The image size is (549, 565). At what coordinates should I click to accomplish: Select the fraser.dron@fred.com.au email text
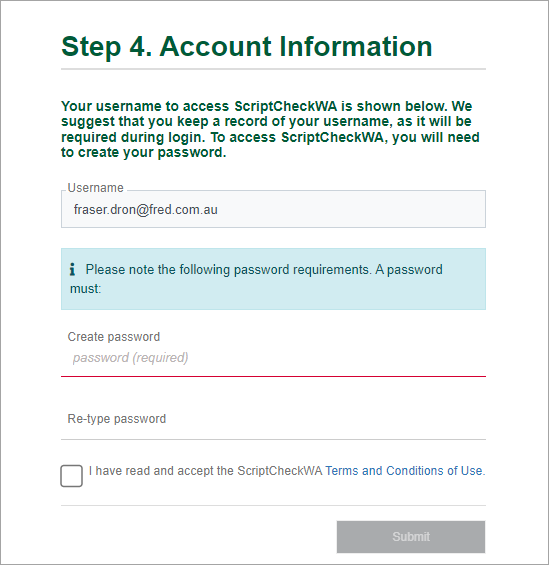146,209
